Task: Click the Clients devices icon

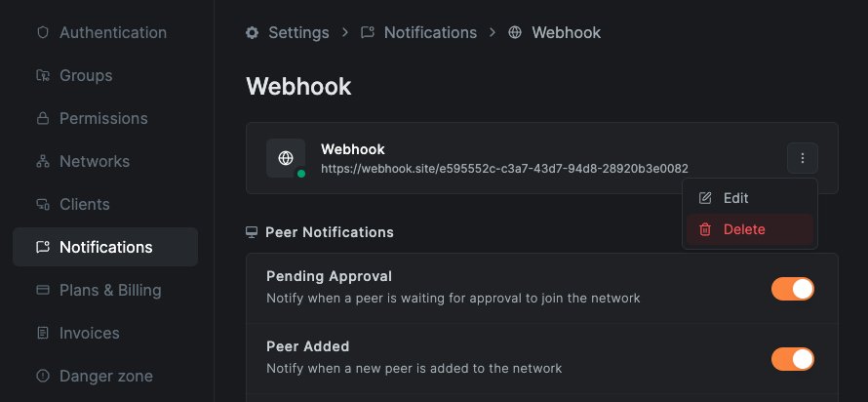Action: (42, 204)
